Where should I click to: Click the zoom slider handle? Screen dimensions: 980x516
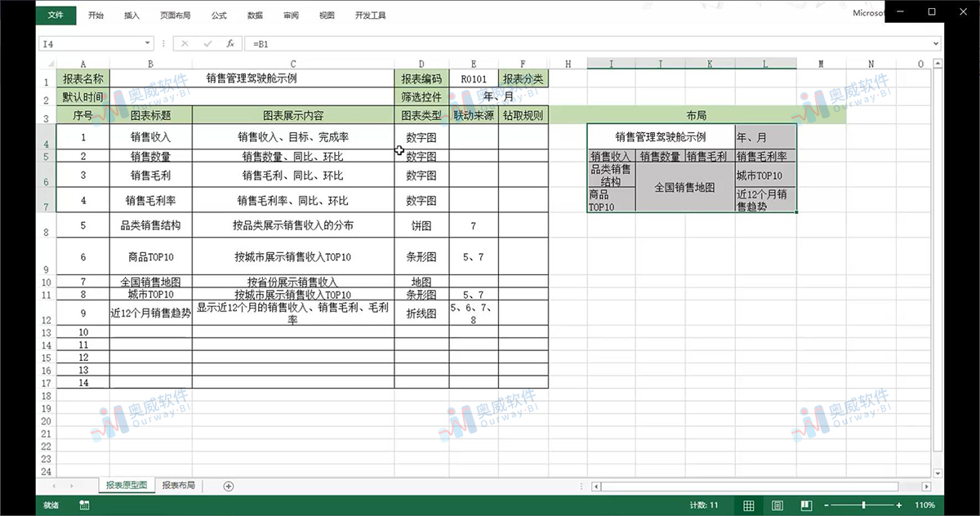pos(862,505)
